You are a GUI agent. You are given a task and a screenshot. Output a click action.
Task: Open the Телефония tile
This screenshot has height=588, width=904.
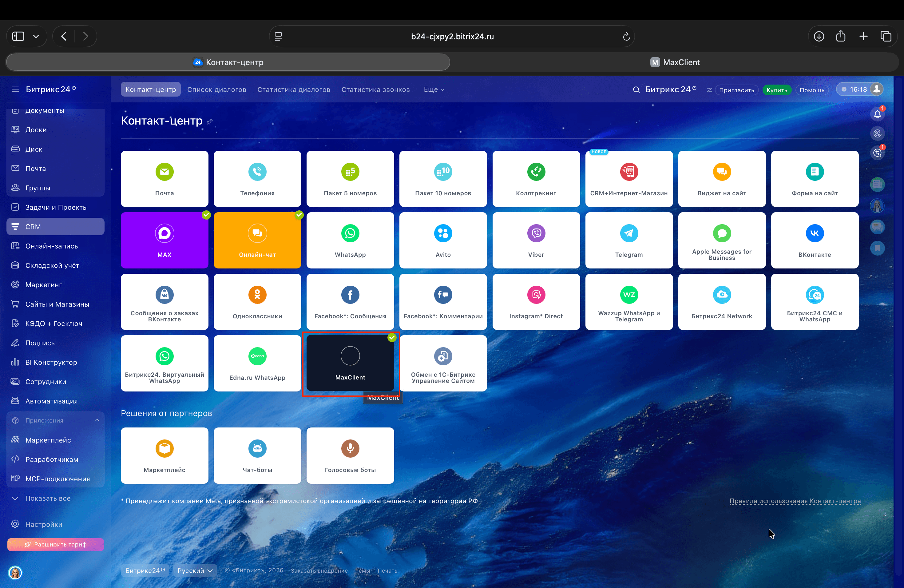[x=257, y=179]
